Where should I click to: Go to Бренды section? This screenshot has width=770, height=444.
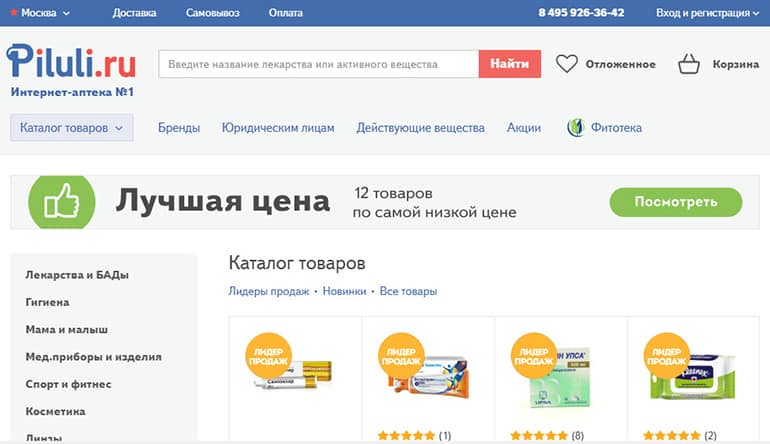[179, 128]
